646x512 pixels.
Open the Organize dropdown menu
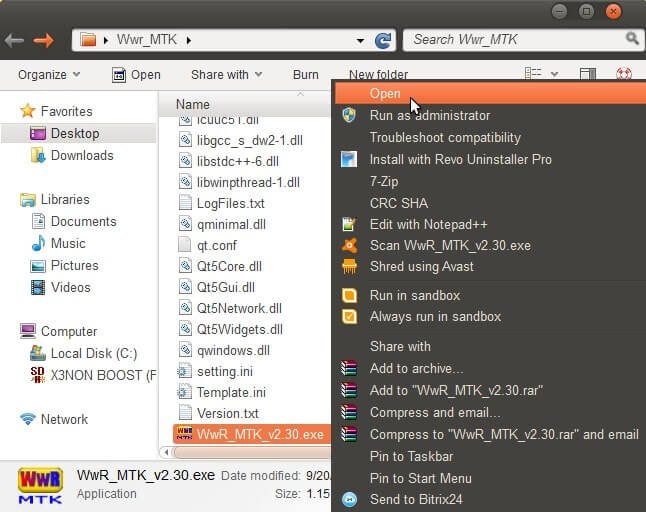tap(48, 75)
